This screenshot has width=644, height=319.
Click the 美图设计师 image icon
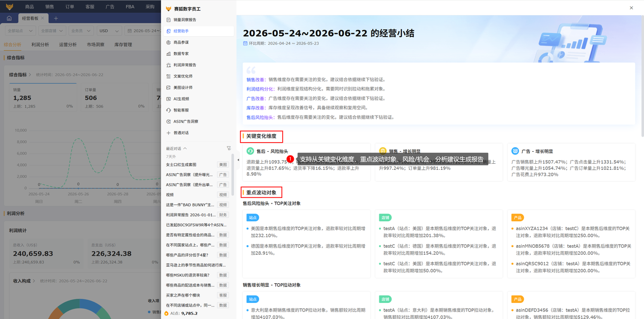pyautogui.click(x=169, y=87)
